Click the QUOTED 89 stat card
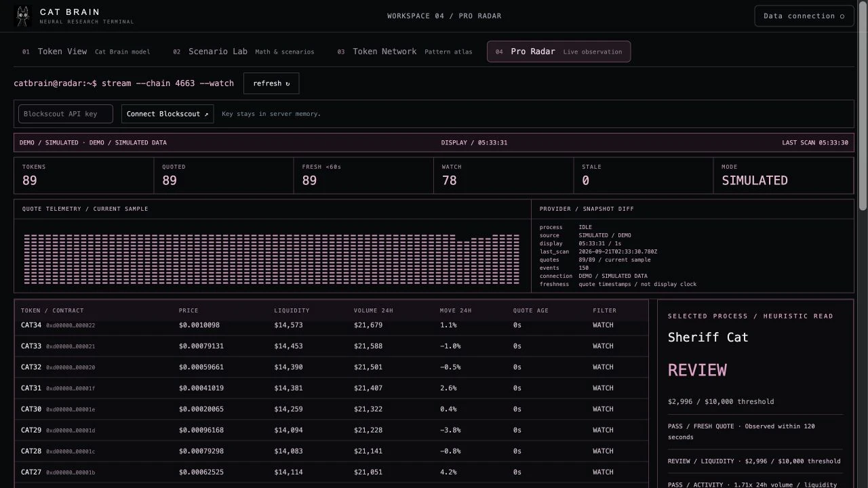This screenshot has width=868, height=488. (224, 176)
